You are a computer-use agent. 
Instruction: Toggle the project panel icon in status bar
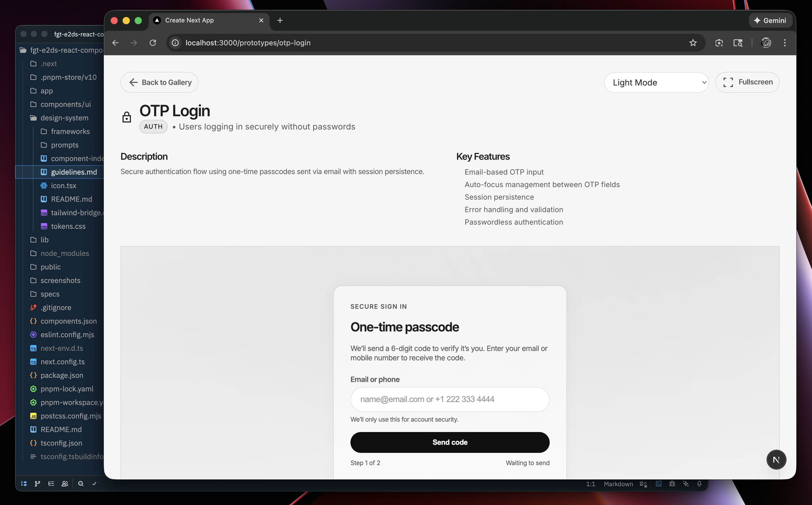click(24, 484)
